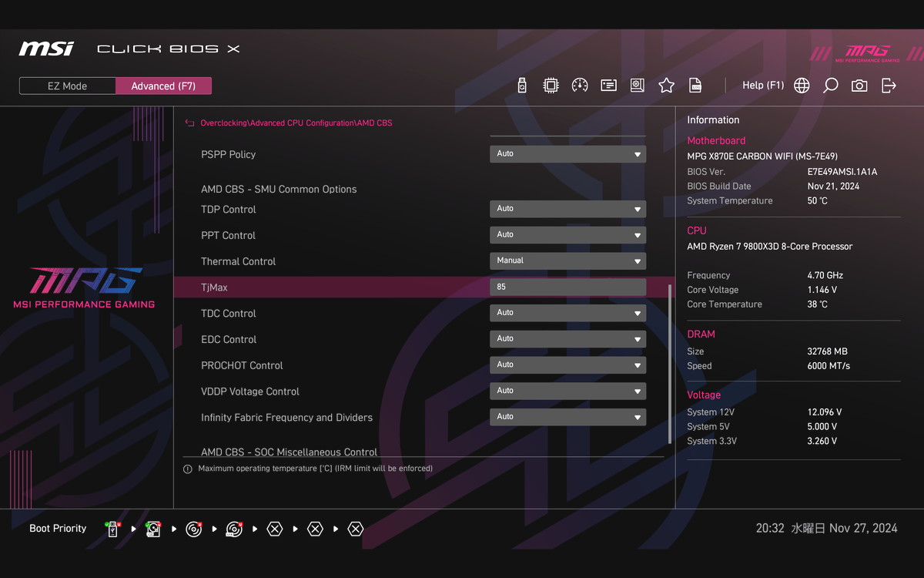
Task: Select USB optical disc boot priority icon
Action: pyautogui.click(x=234, y=529)
